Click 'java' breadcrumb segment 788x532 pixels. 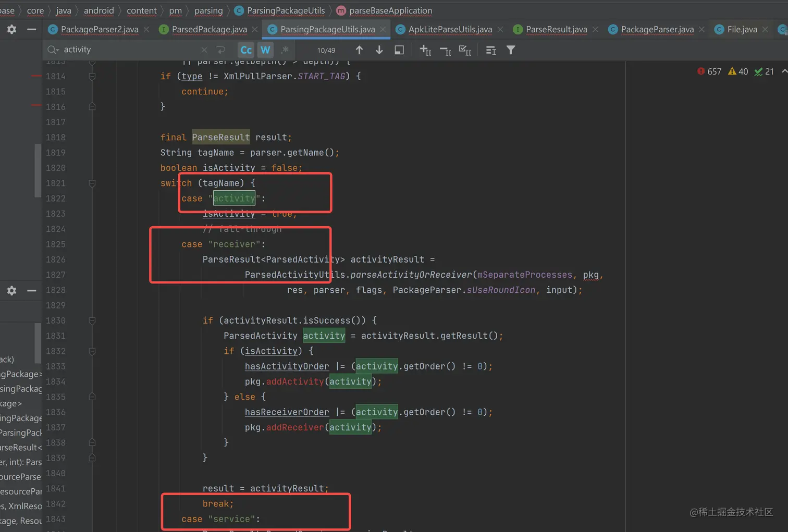pyautogui.click(x=64, y=10)
